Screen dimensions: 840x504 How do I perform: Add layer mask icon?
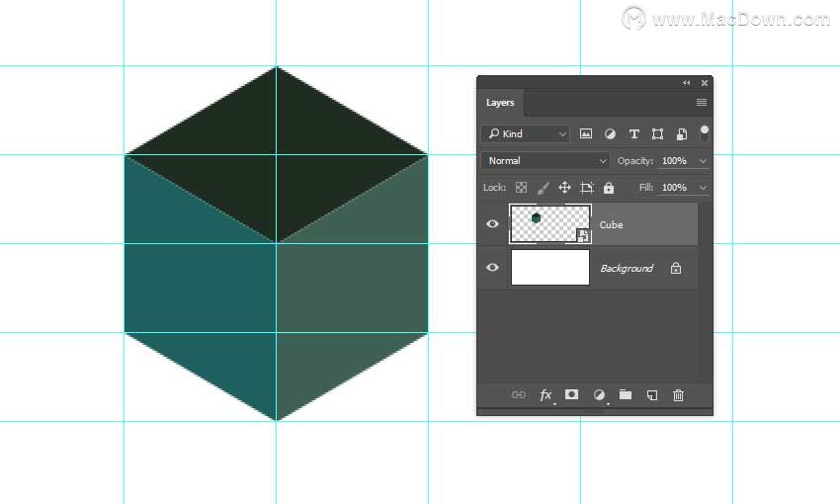pyautogui.click(x=571, y=394)
